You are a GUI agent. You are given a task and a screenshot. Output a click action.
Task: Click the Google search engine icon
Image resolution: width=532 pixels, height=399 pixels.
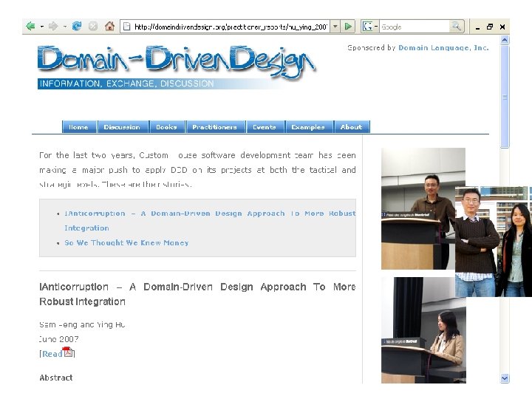(367, 27)
